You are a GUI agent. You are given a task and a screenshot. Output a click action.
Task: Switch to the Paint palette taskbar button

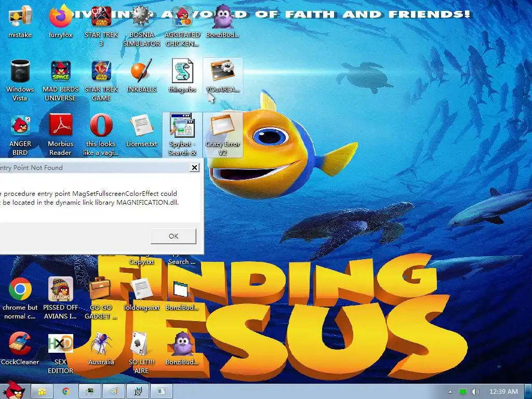(114, 392)
